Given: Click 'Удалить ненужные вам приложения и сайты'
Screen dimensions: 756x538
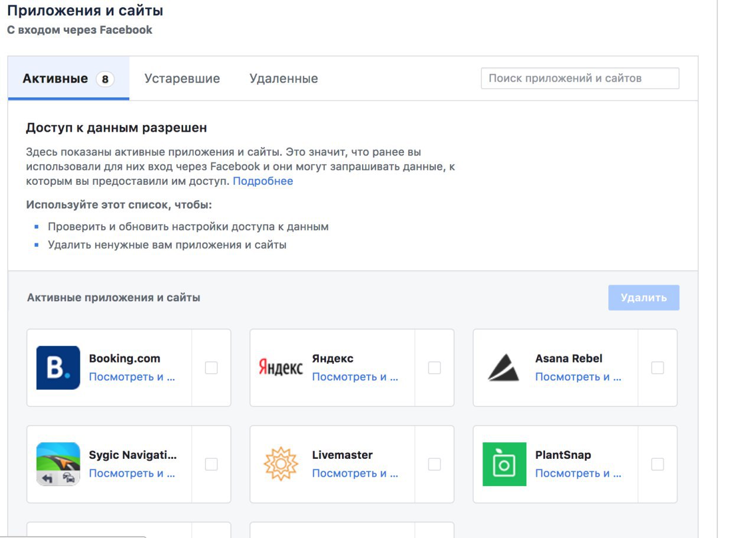Looking at the screenshot, I should click(167, 244).
